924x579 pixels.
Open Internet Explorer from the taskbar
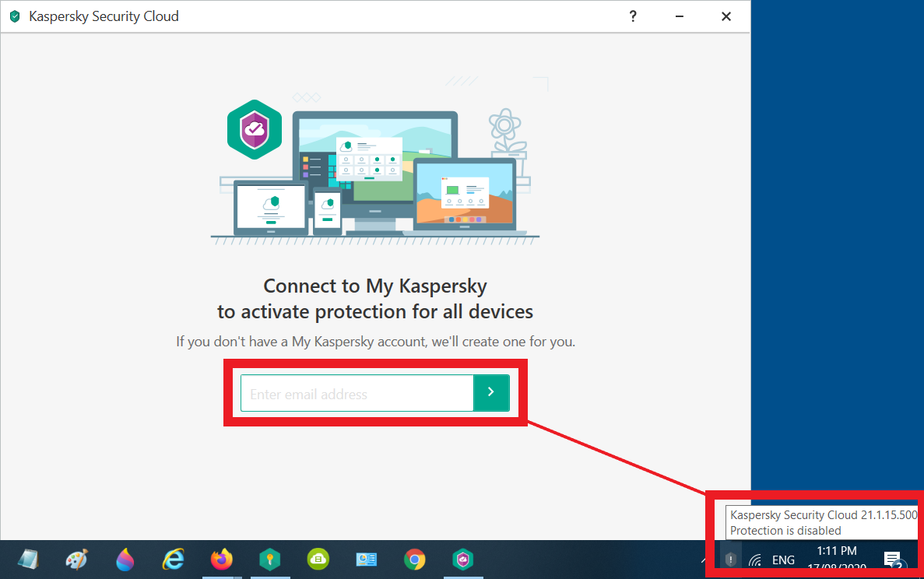coord(174,560)
